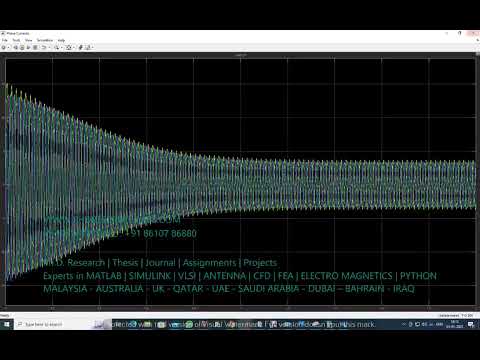Open the Triggers tool icon

coord(80,47)
